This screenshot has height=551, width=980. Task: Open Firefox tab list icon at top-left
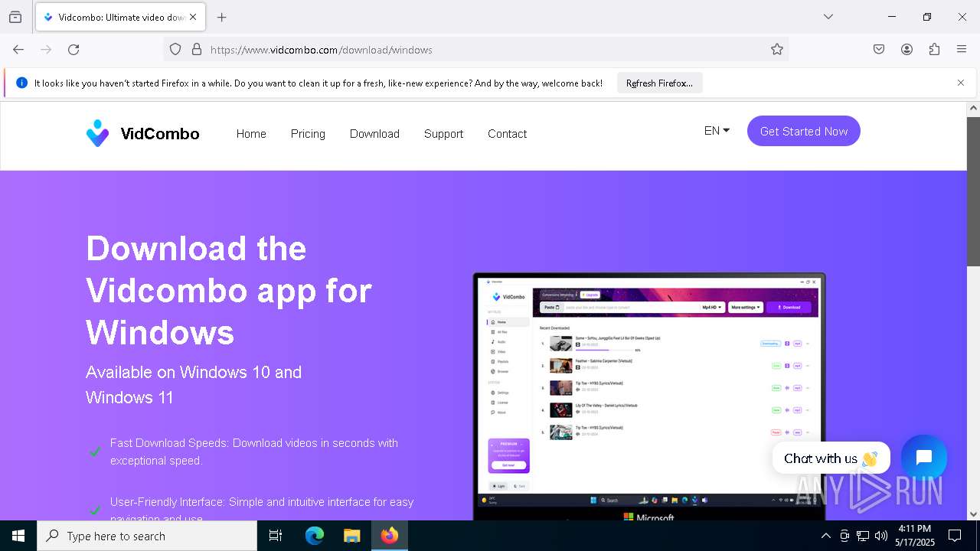pos(15,17)
